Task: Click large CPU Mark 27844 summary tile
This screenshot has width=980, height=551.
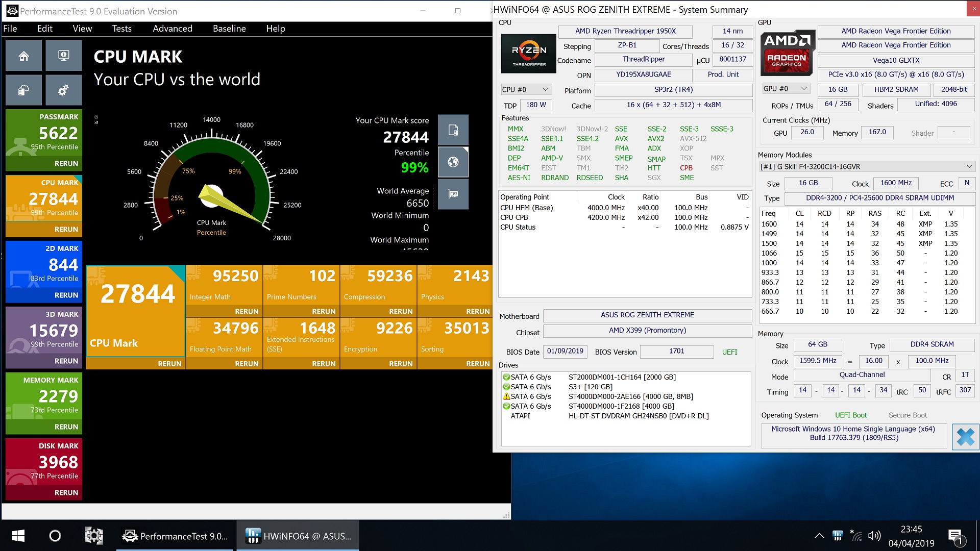Action: (135, 311)
